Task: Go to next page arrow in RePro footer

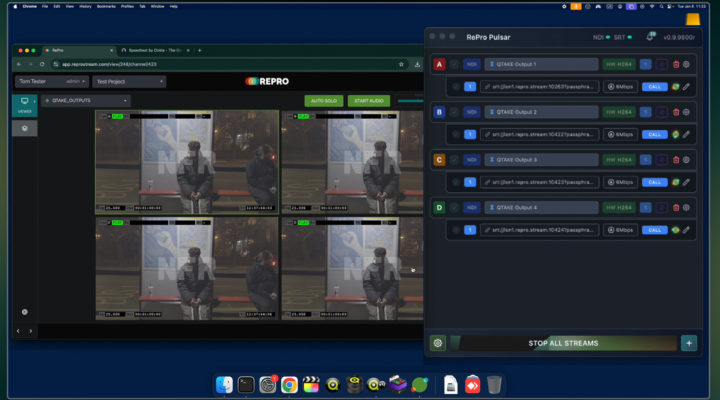Action: coord(31,331)
